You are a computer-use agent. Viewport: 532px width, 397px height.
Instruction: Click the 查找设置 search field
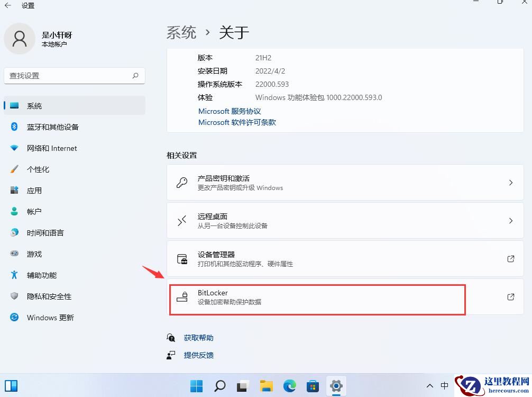(x=74, y=76)
